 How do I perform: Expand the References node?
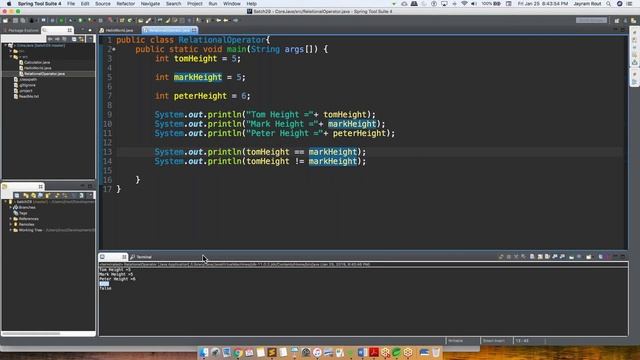pos(11,219)
